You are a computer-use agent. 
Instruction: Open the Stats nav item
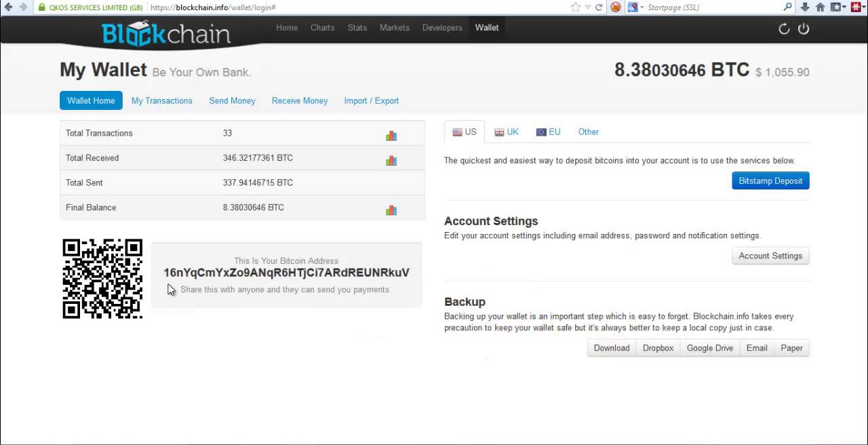pos(357,28)
